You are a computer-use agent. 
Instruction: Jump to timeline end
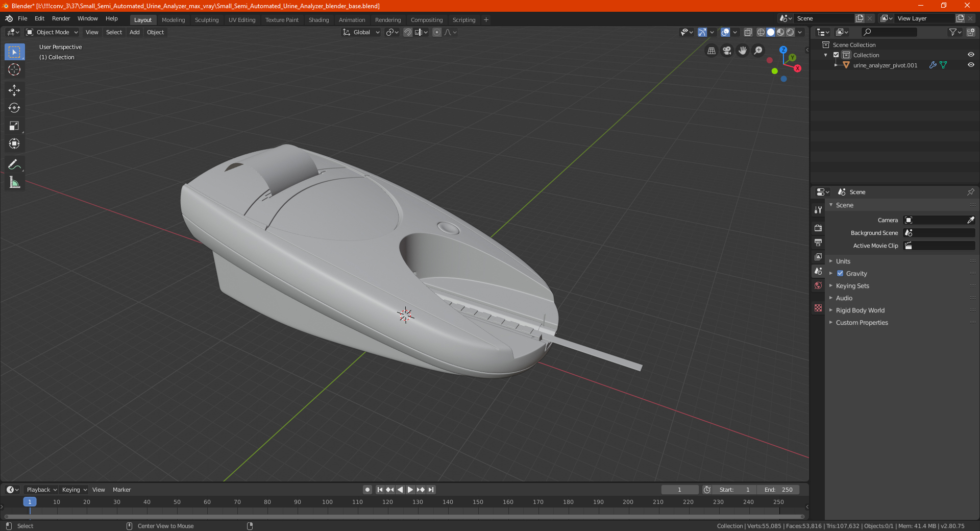pyautogui.click(x=431, y=490)
